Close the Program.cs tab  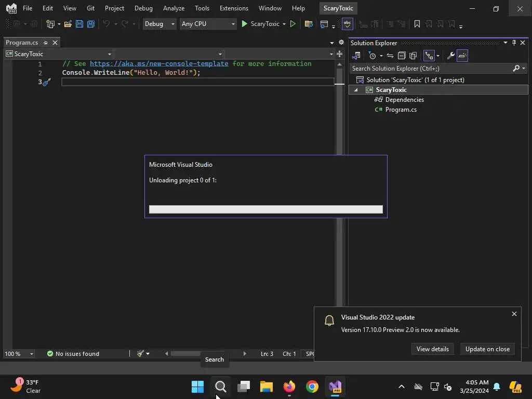coord(55,43)
